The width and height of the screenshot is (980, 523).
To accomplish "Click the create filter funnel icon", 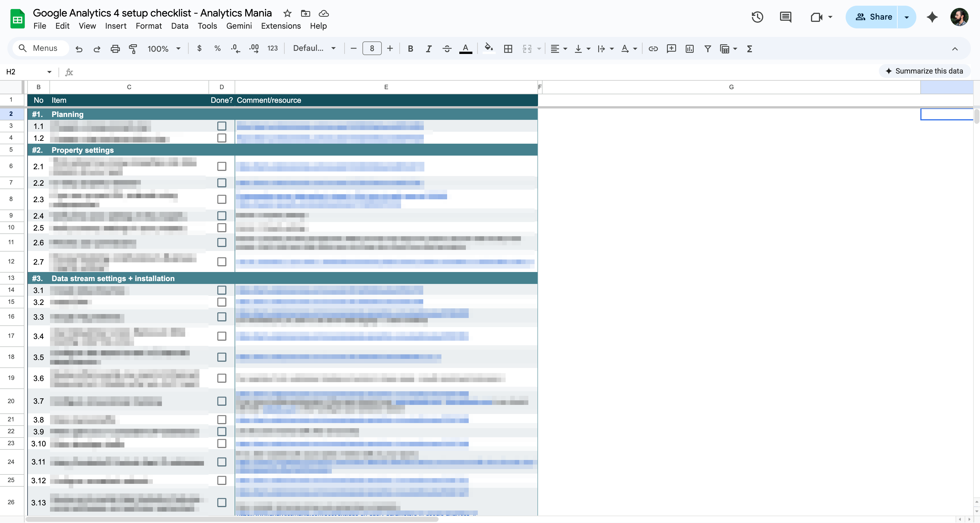I will [x=708, y=49].
